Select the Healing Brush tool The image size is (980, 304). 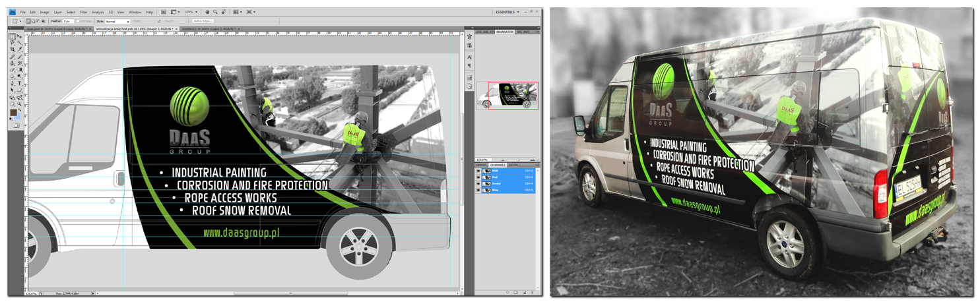[12, 57]
